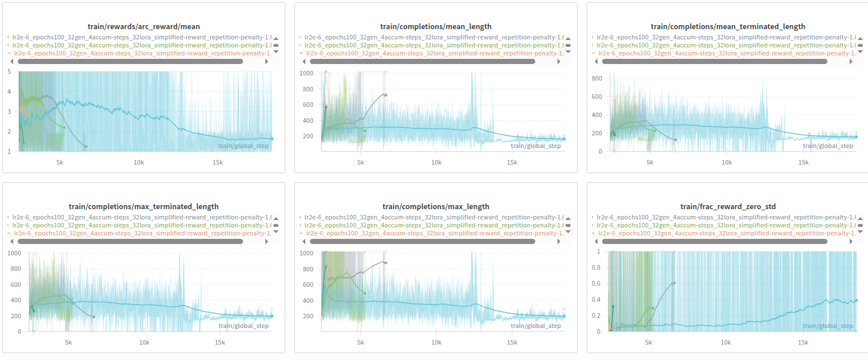
Task: Click cyan line endpoint in arc_reward/mean chart
Action: click(x=272, y=138)
